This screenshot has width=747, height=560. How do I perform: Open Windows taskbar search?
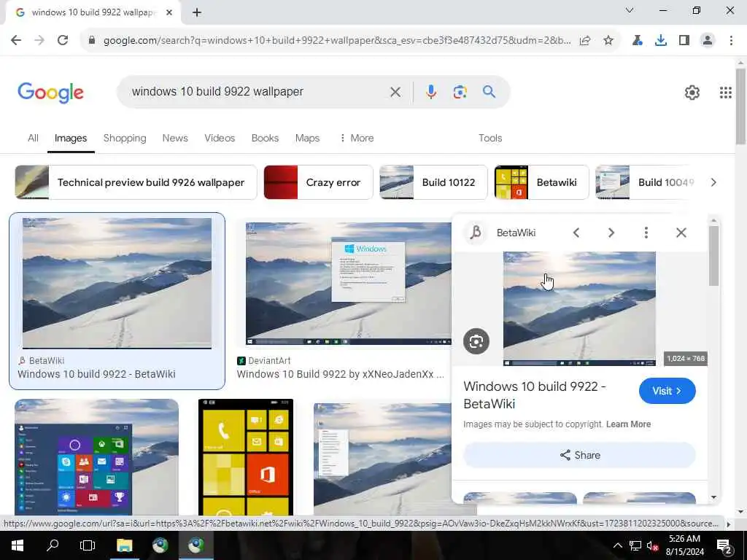tap(53, 545)
